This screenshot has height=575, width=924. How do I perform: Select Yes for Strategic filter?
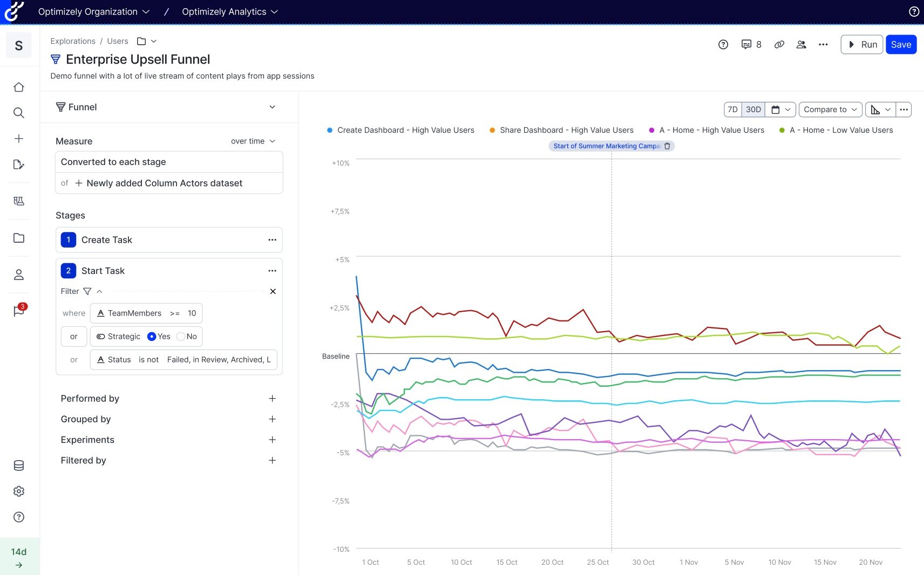[x=152, y=337]
